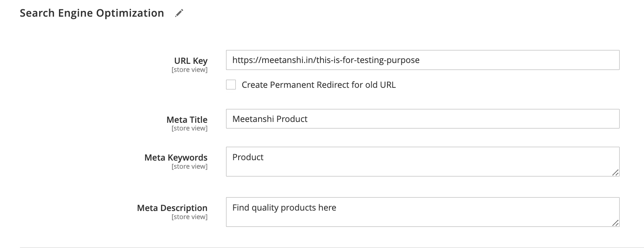This screenshot has width=644, height=248.
Task: Select the Meta Title text box
Action: 422,119
